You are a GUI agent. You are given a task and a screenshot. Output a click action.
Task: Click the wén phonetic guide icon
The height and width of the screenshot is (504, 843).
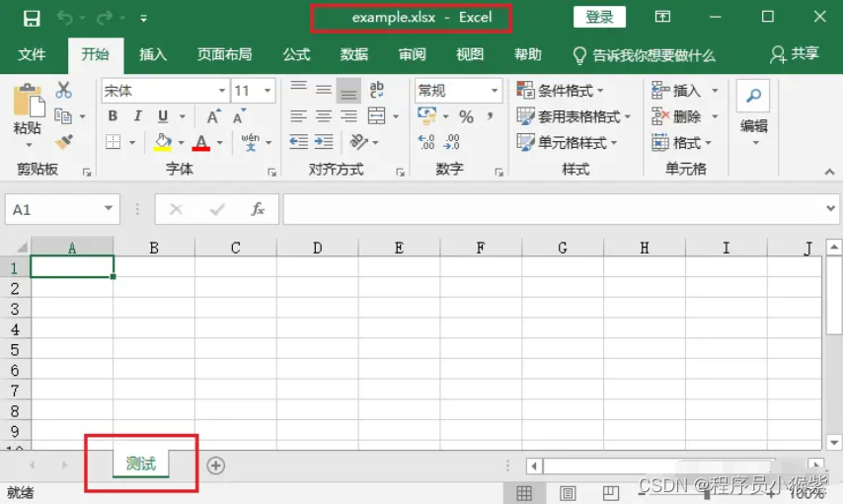tap(250, 142)
